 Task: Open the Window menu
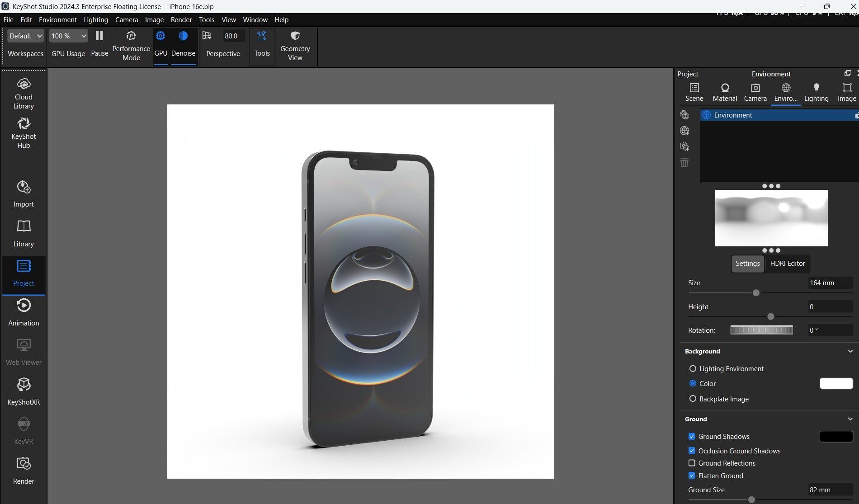255,20
